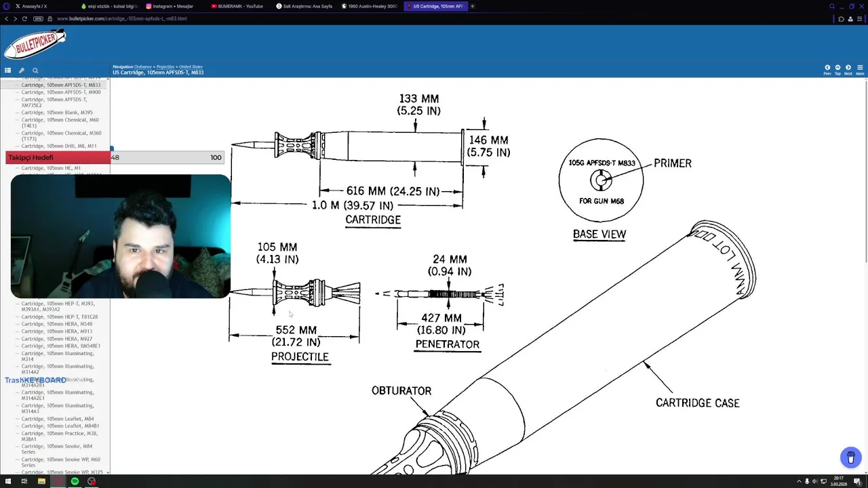
Task: Open Task View on the taskbar
Action: pos(24,481)
